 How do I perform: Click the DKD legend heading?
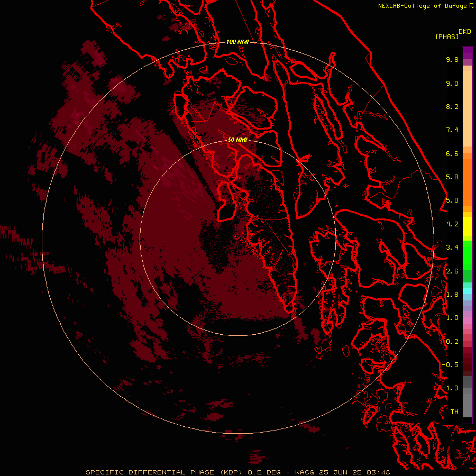tap(465, 32)
